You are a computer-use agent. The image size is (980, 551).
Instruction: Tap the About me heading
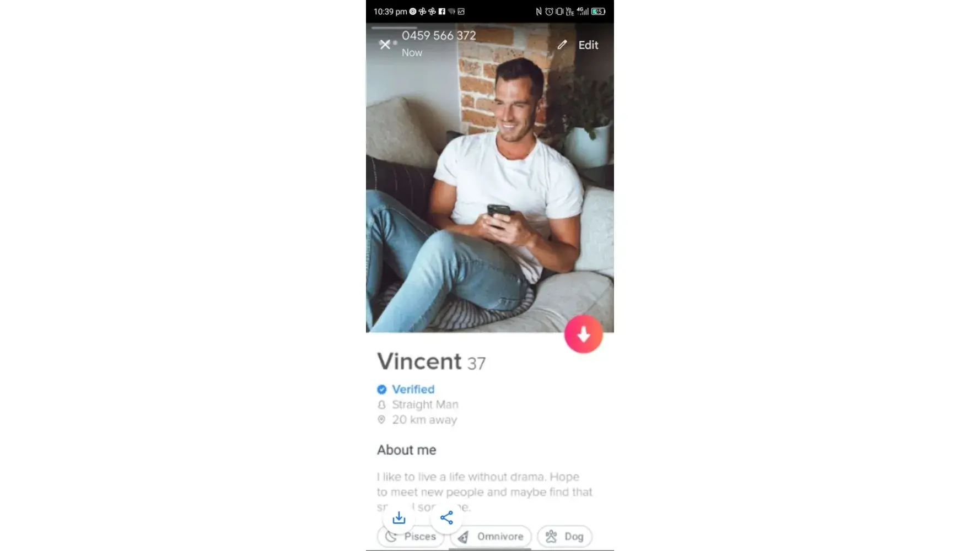pos(406,450)
